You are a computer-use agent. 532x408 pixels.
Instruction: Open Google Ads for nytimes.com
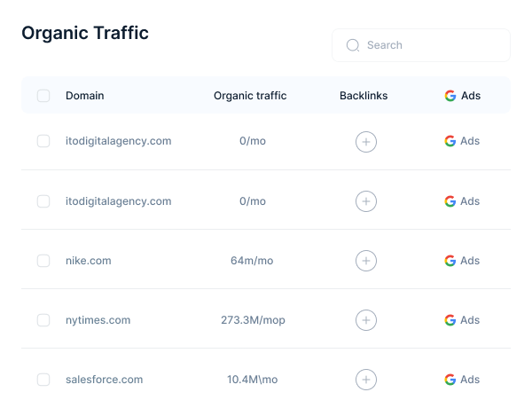462,320
